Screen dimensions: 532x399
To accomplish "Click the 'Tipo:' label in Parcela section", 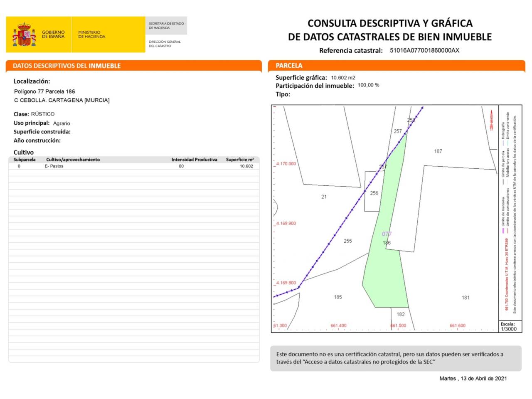I will click(283, 94).
